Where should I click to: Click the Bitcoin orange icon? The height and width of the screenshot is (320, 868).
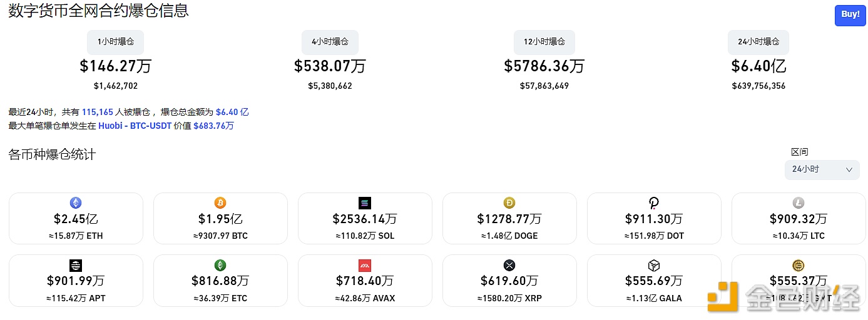pos(220,202)
